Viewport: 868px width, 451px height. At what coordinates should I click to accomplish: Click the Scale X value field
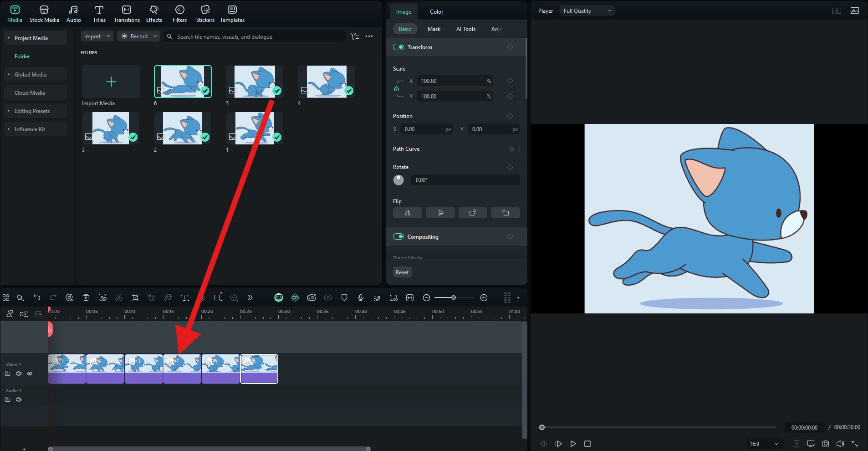(455, 81)
